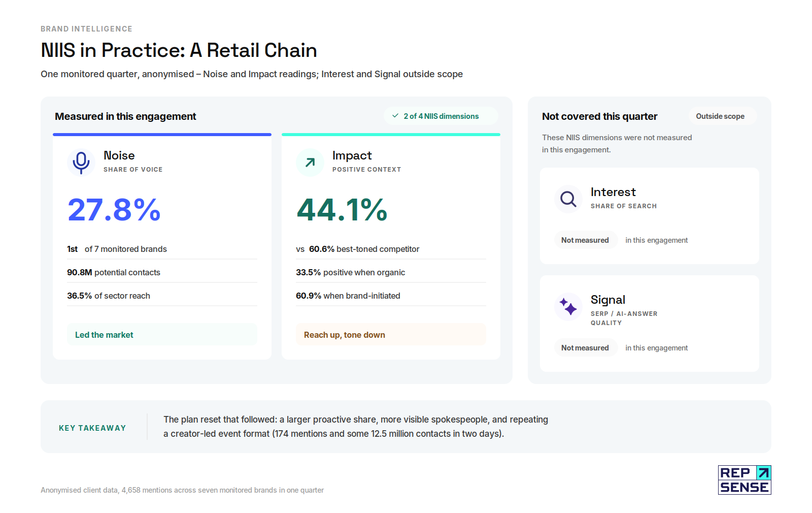The height and width of the screenshot is (513, 812).
Task: Click the 44.1% positive context figure
Action: click(342, 210)
